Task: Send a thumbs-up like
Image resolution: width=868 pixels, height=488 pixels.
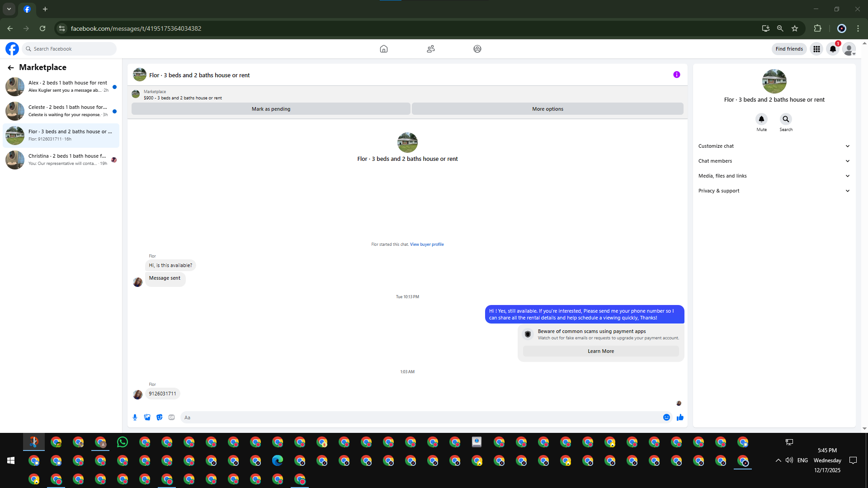Action: (680, 418)
